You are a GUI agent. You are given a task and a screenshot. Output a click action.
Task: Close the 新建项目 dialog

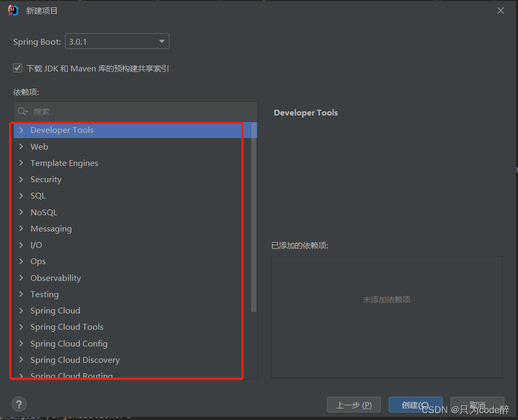click(x=501, y=10)
